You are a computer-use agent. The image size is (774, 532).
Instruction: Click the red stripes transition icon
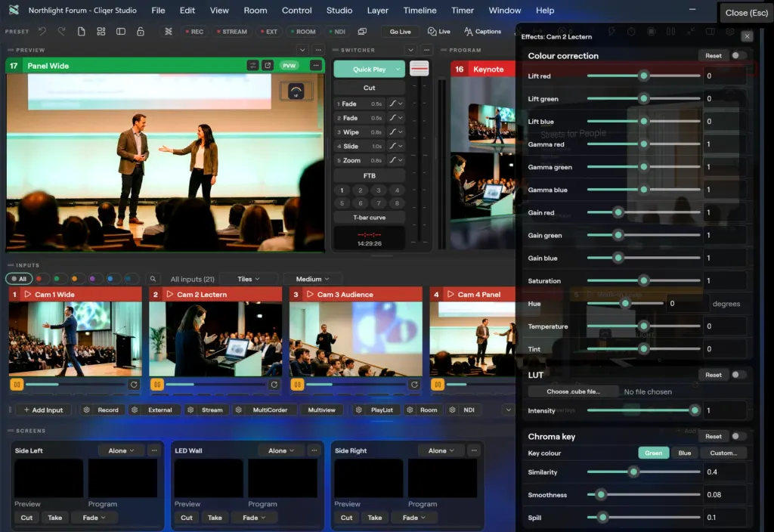click(x=419, y=69)
